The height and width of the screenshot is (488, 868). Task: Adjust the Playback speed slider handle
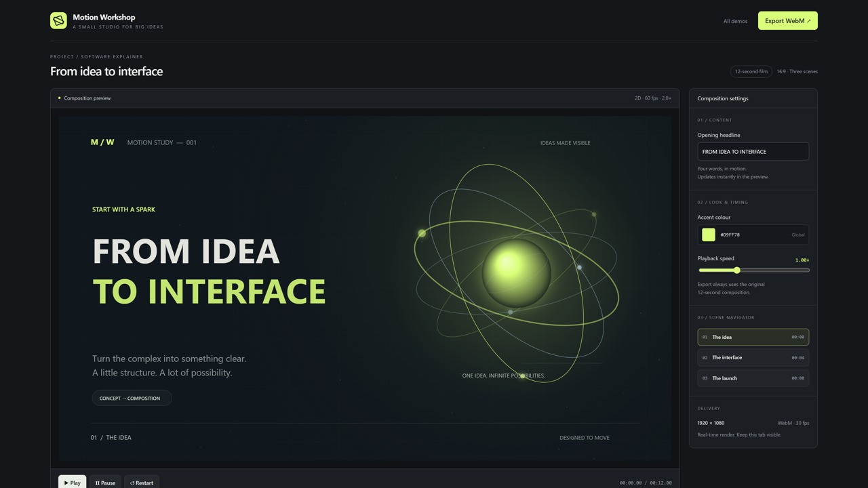coord(736,270)
